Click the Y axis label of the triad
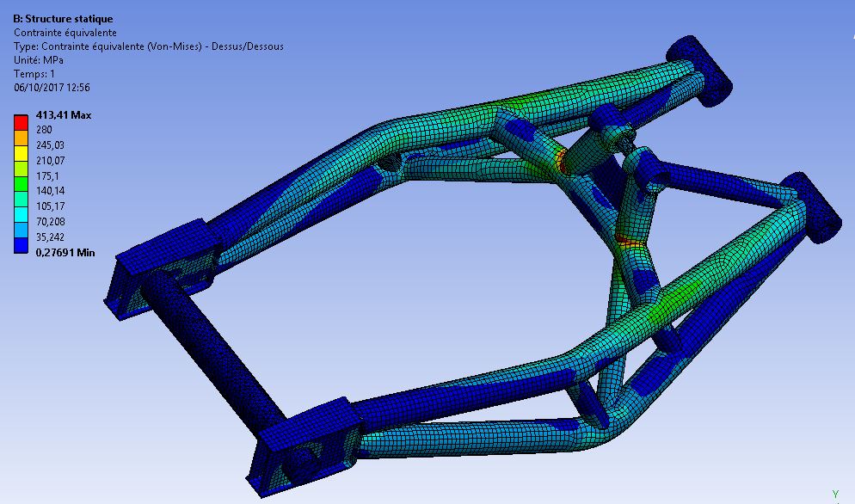This screenshot has width=855, height=504. [x=835, y=495]
